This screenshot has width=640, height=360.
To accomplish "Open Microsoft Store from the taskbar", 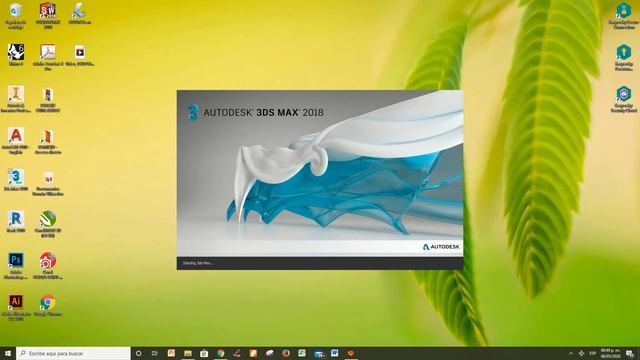I will (204, 353).
